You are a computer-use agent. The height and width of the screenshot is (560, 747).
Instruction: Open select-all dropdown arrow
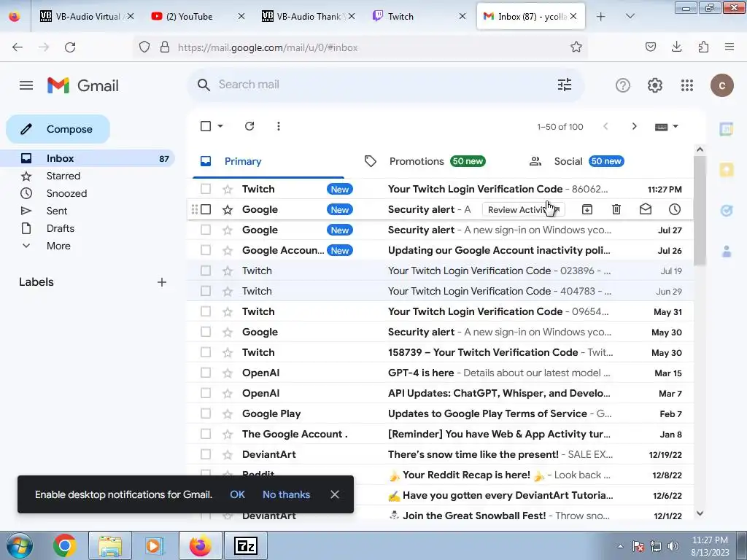click(x=220, y=126)
